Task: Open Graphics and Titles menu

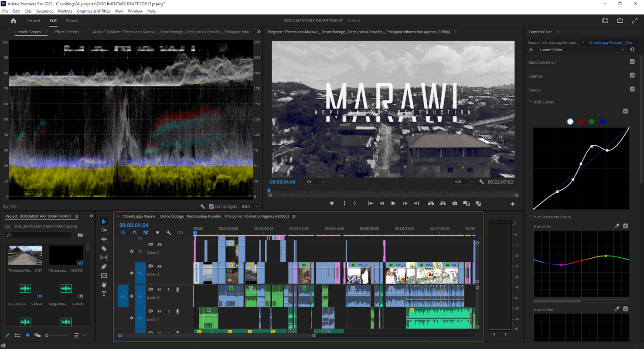Action: 93,11
